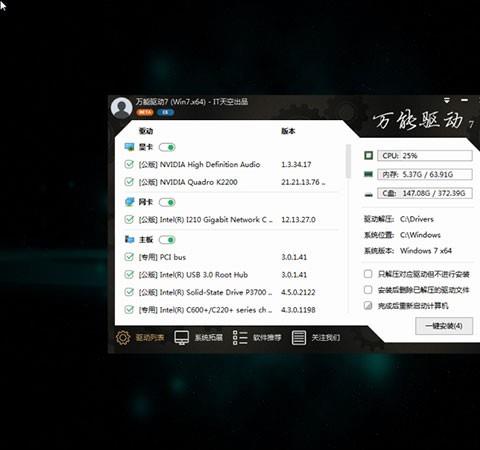
Task: Click the 网卡 network card category icon
Action: (x=129, y=202)
